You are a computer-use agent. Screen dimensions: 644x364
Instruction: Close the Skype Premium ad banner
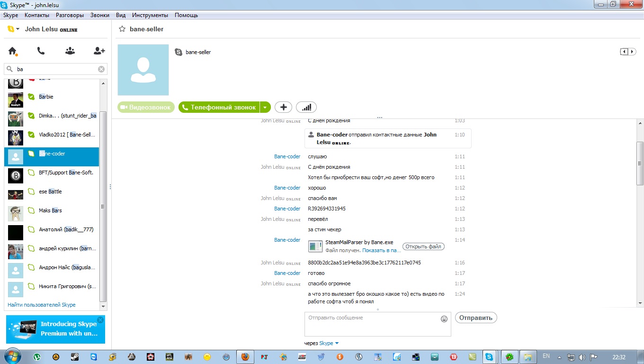100,320
